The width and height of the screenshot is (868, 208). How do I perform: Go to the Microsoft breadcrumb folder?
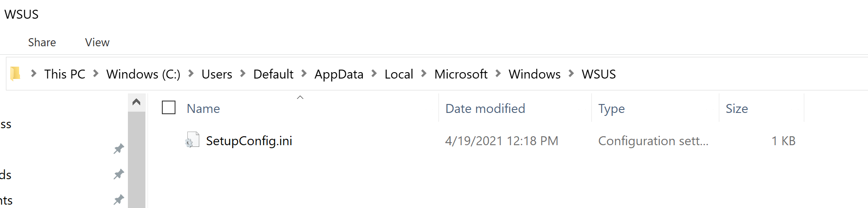tap(461, 74)
